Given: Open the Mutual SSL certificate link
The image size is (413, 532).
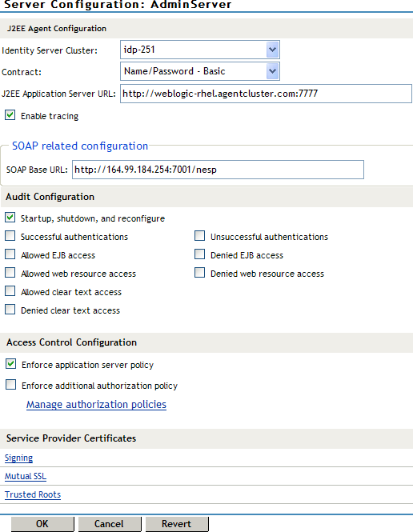Looking at the screenshot, I should click(x=26, y=476).
